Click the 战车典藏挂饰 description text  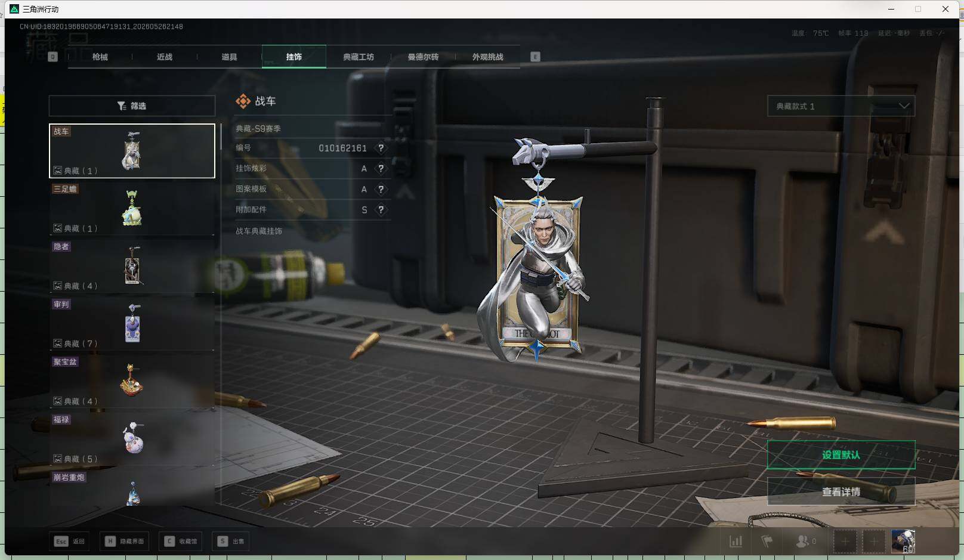point(259,231)
